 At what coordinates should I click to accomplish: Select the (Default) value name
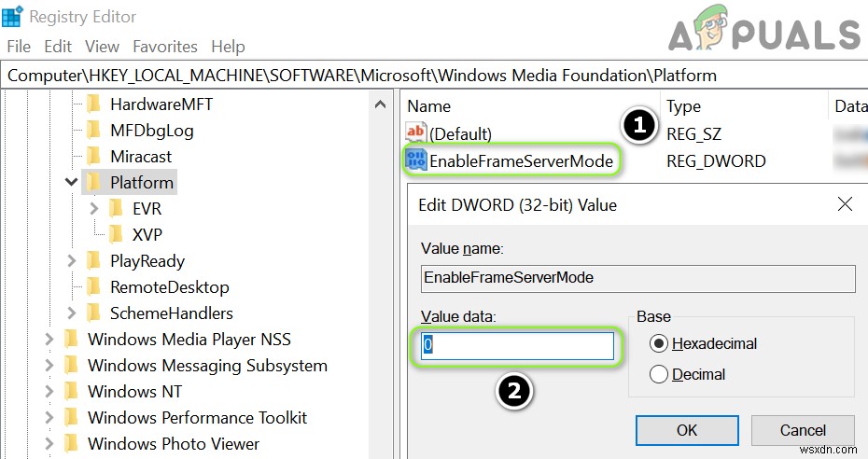click(x=460, y=133)
